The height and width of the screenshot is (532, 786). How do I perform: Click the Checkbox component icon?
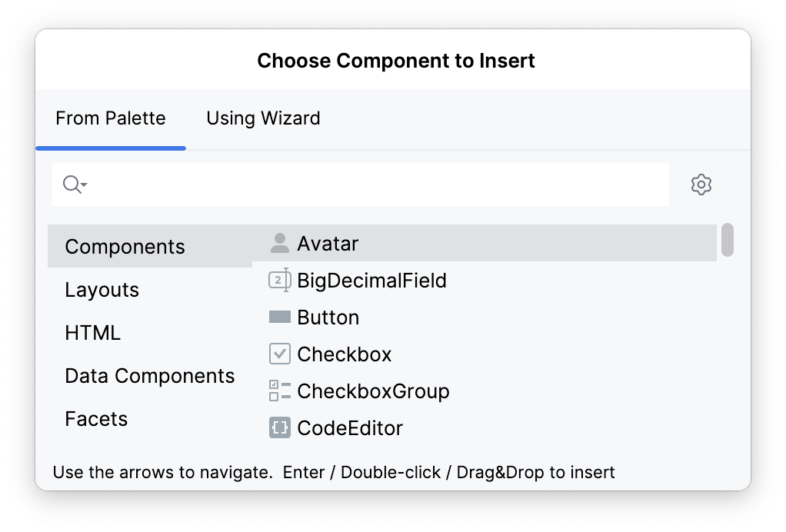coord(279,354)
